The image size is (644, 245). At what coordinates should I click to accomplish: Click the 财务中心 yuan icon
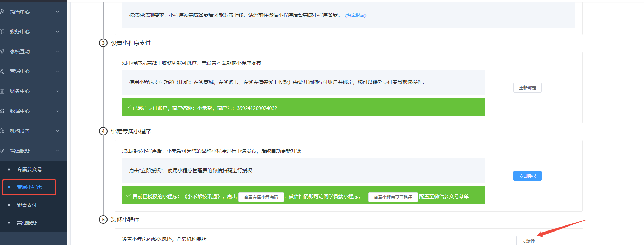2,91
